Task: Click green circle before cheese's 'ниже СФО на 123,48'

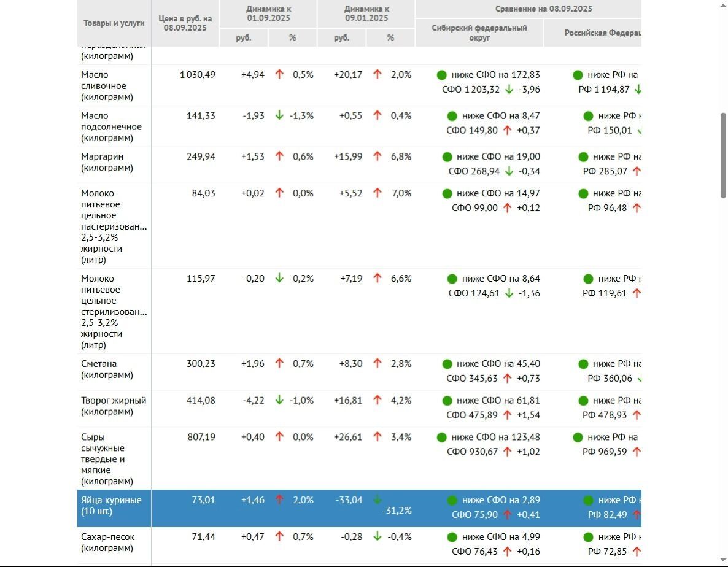Action: click(x=441, y=437)
